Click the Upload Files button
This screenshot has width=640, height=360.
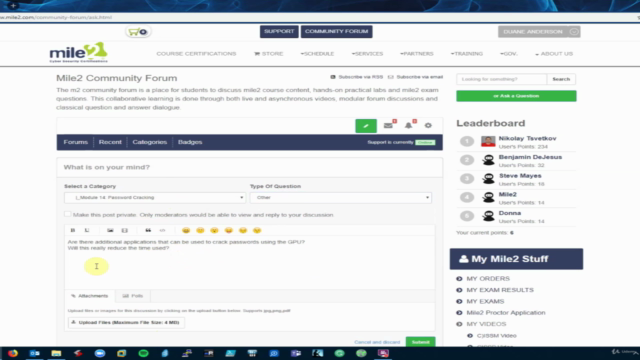(x=126, y=322)
